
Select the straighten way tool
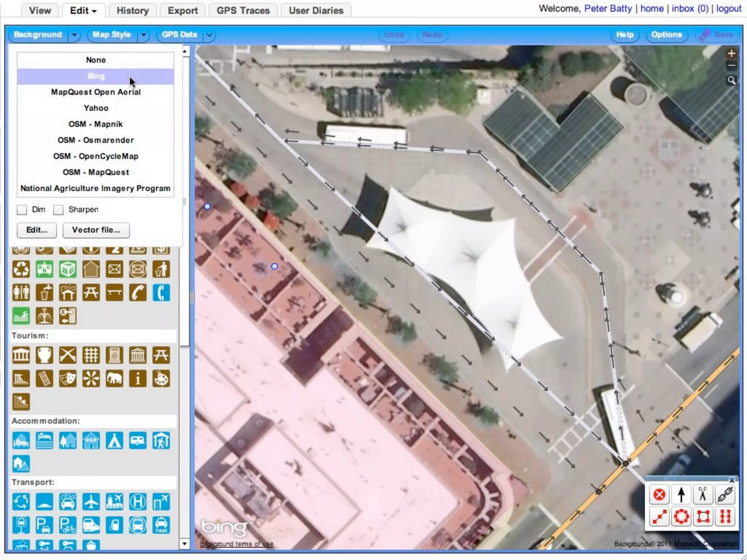click(x=659, y=516)
